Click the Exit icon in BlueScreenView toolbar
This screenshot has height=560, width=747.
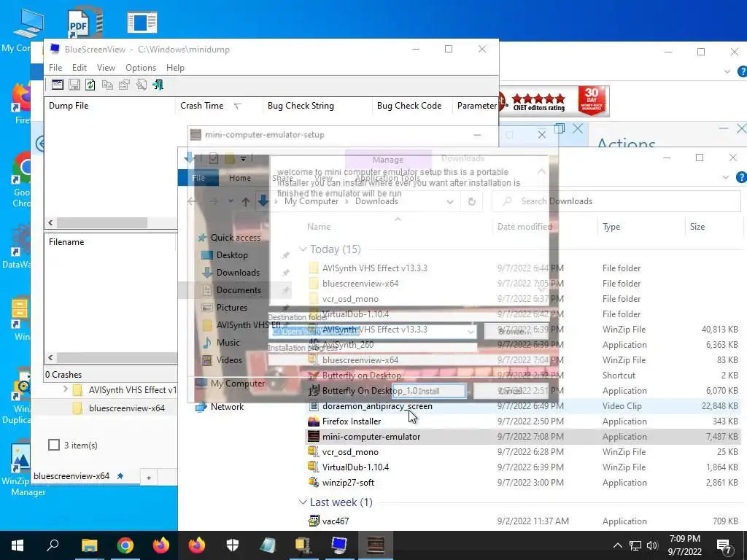pyautogui.click(x=158, y=85)
